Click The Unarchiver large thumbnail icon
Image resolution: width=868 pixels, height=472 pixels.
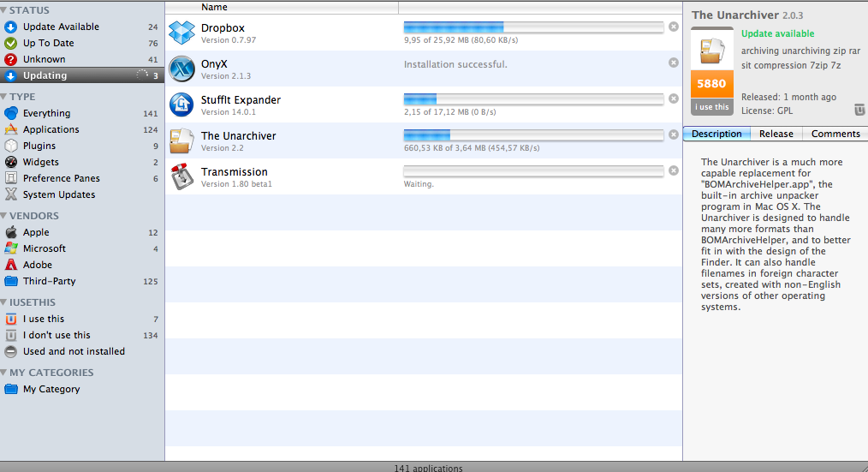(712, 51)
